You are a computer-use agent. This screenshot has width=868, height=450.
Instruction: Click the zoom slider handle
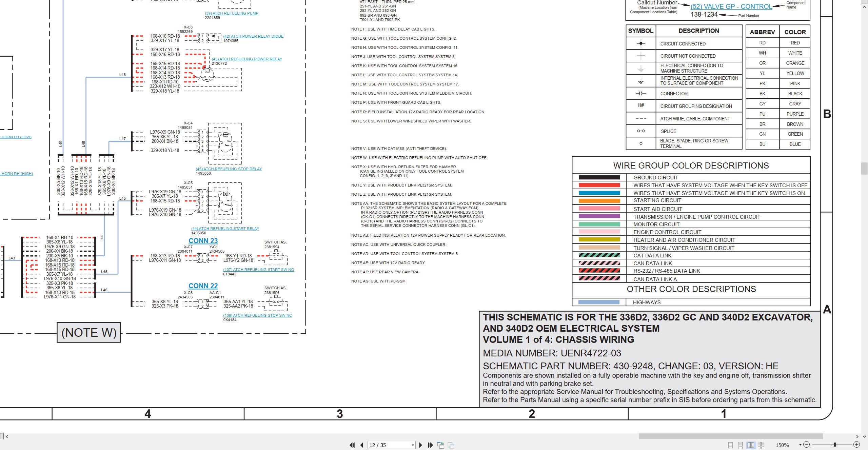834,445
